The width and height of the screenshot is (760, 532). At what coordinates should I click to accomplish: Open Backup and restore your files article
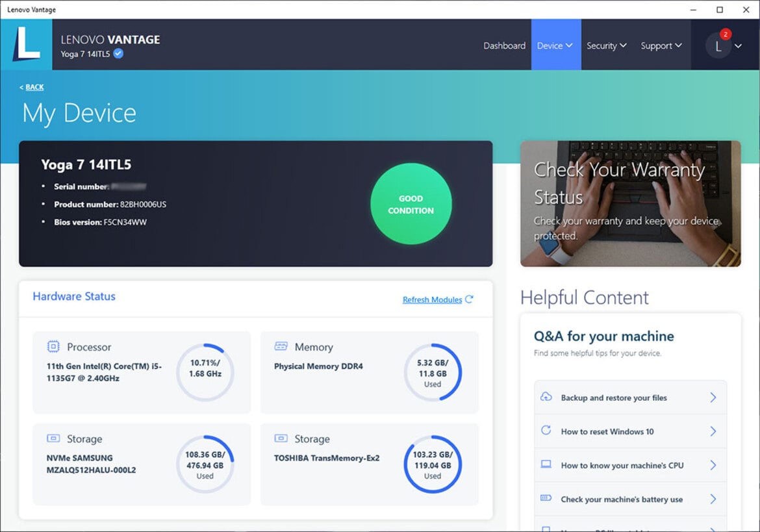630,398
